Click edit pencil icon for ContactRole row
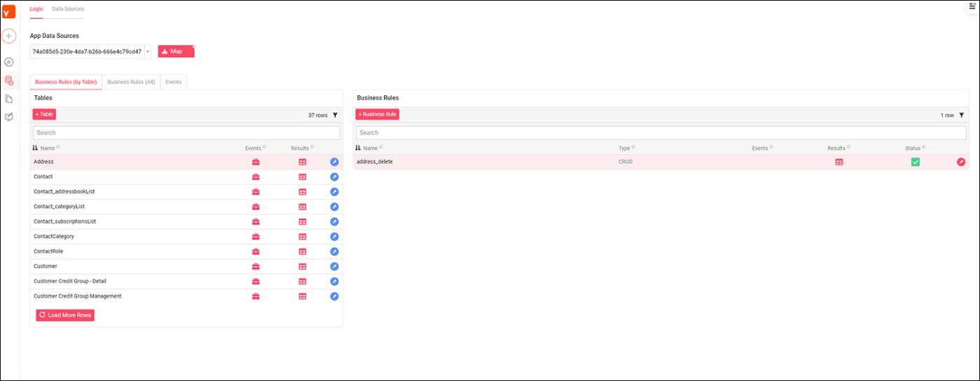This screenshot has width=980, height=381. point(334,251)
